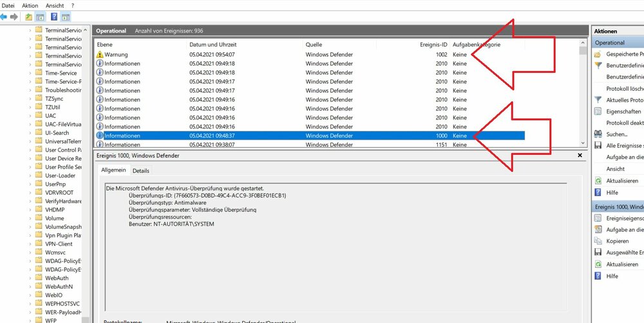Open the Aktion menu
The height and width of the screenshot is (323, 644).
point(30,5)
